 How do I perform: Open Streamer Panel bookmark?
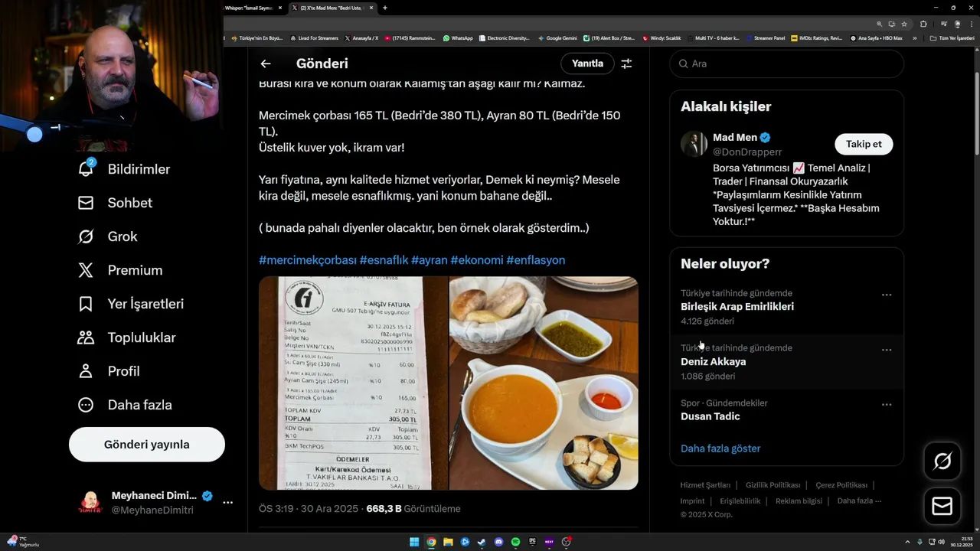point(765,38)
